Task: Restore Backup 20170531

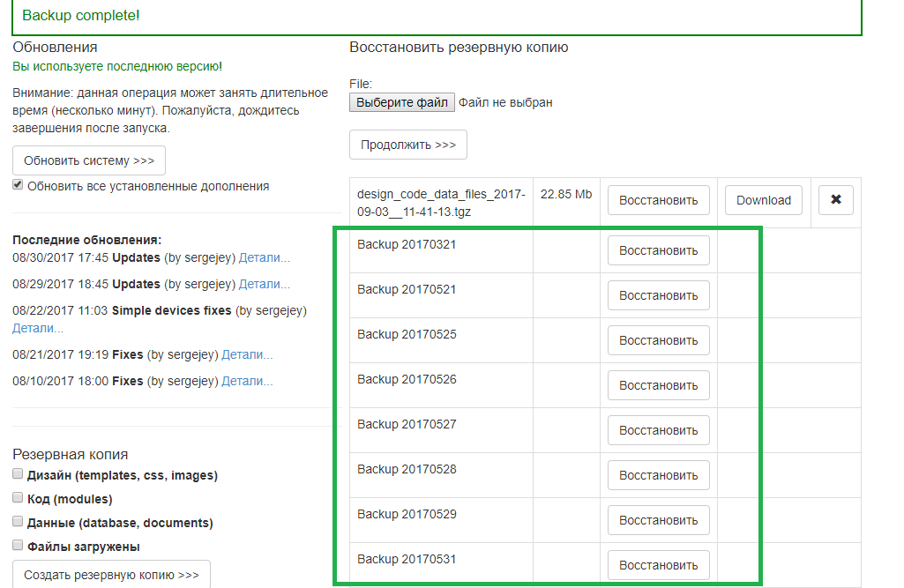Action: pyautogui.click(x=658, y=565)
